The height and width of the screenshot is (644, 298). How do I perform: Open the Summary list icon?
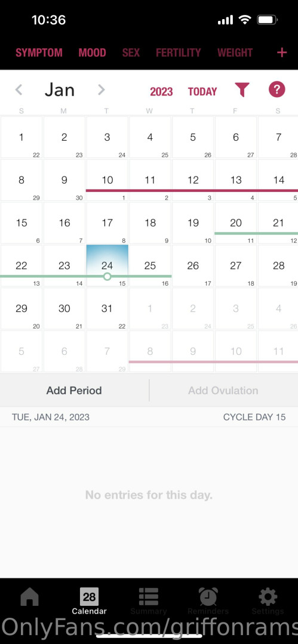point(149,597)
